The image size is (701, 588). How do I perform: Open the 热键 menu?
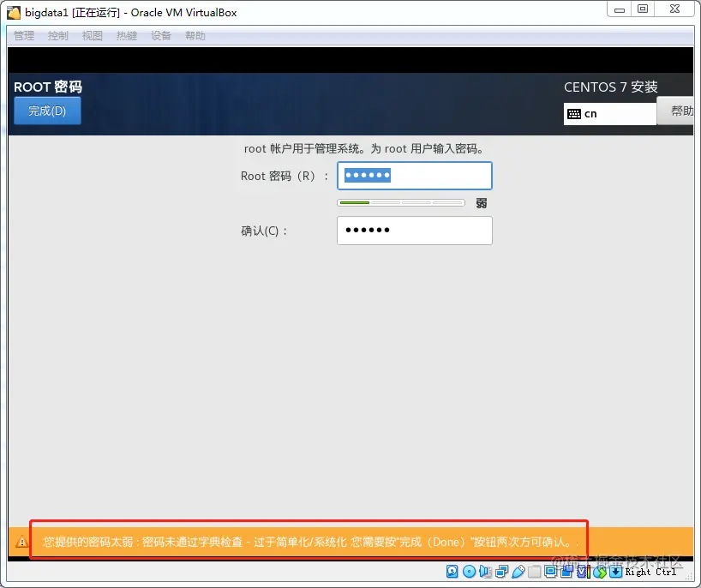click(x=127, y=36)
